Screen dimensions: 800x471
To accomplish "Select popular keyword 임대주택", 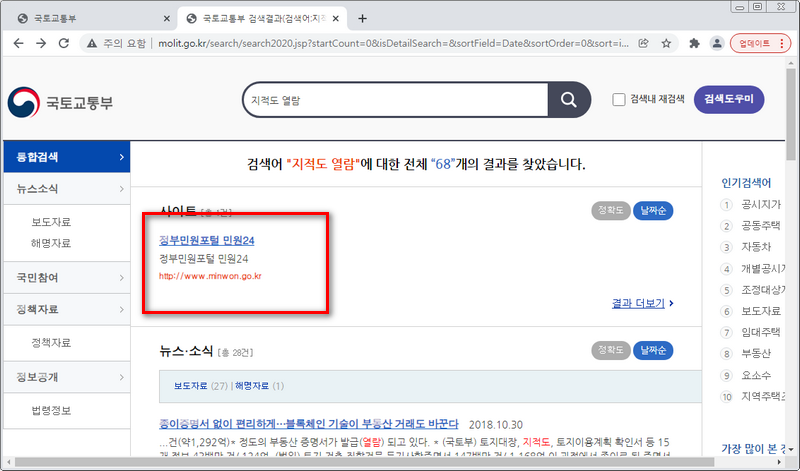I will coord(761,332).
